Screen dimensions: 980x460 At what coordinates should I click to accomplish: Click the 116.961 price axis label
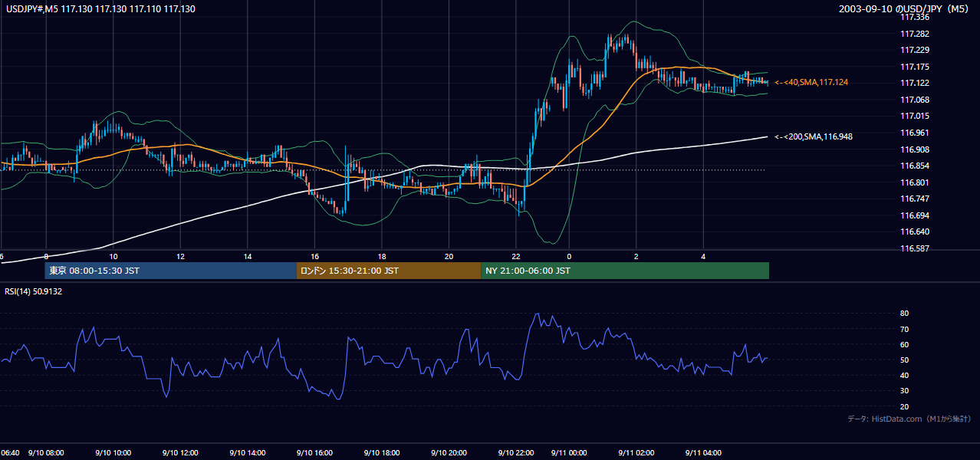(914, 133)
